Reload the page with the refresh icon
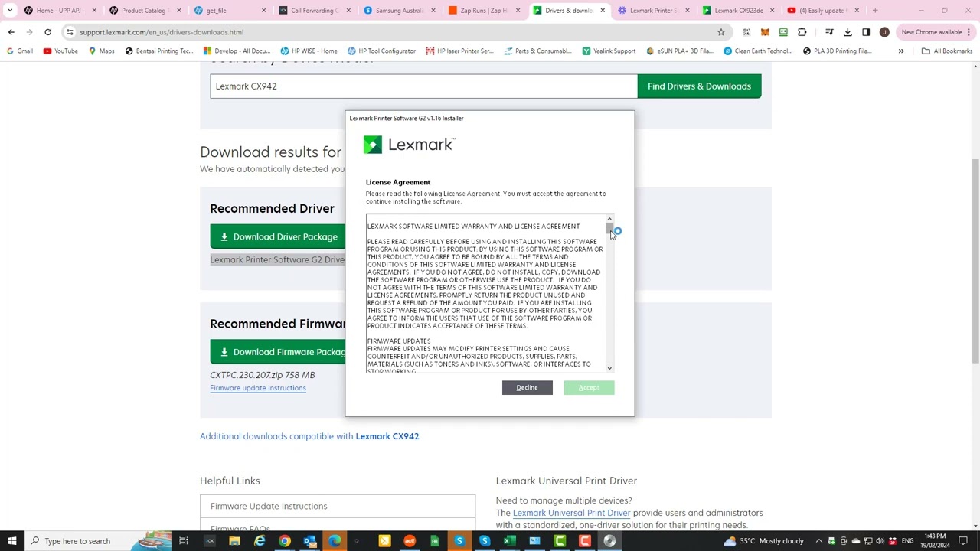This screenshot has height=551, width=980. [x=47, y=32]
